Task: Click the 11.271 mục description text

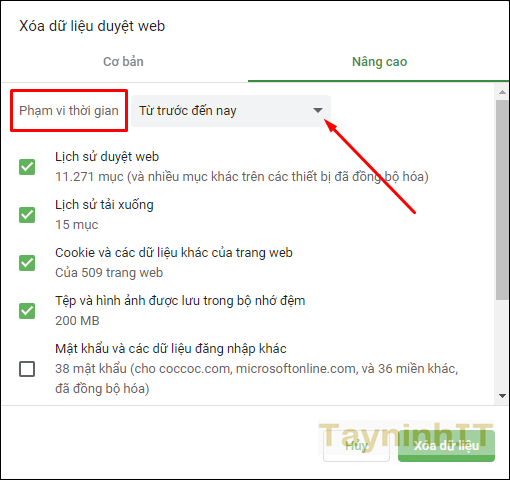Action: 242,177
